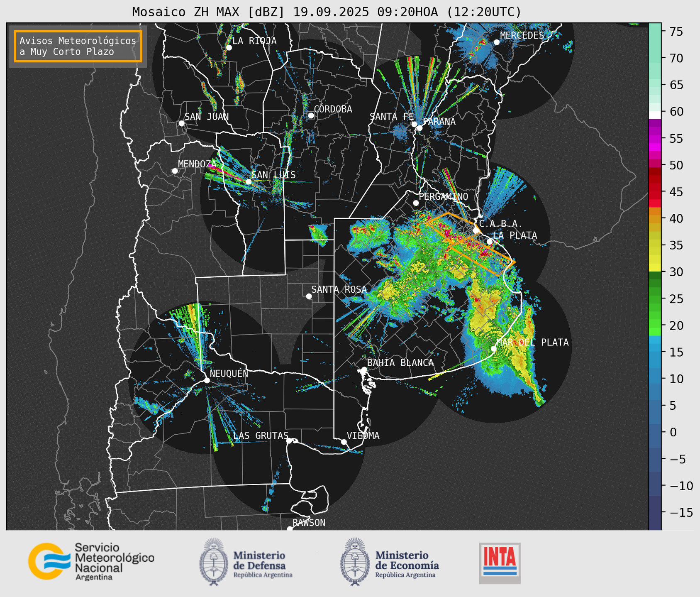Viewport: 700px width, 597px height.
Task: Click the MAR DEL PLATA map label
Action: pyautogui.click(x=532, y=342)
